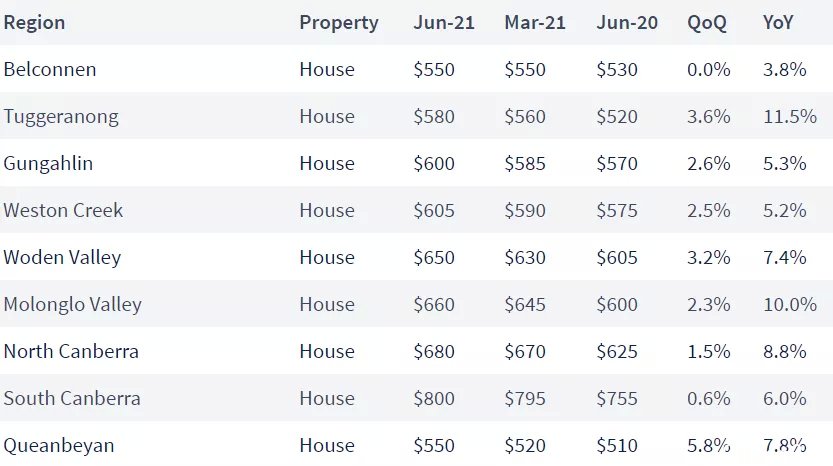Select the Queanbeyan row label
The width and height of the screenshot is (833, 466).
[59, 446]
